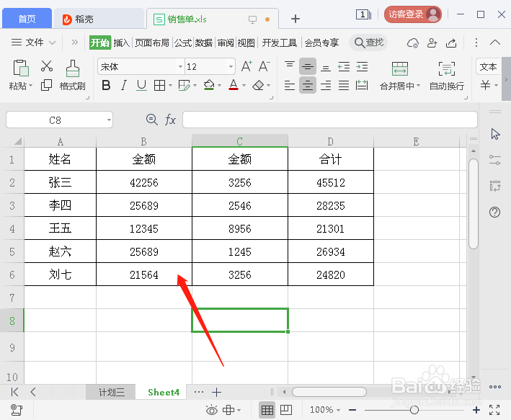Apply italic formatting
Viewport: 511px width, 420px height.
[123, 85]
